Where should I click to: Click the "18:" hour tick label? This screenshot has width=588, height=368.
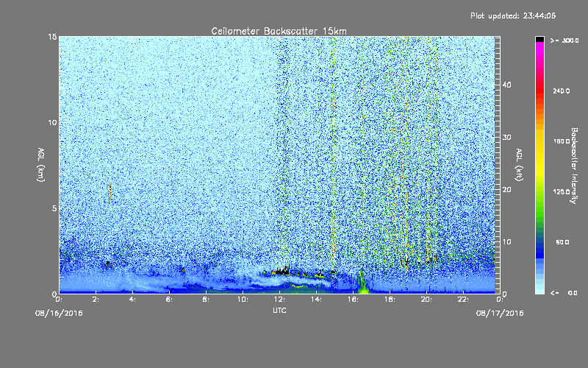point(390,300)
